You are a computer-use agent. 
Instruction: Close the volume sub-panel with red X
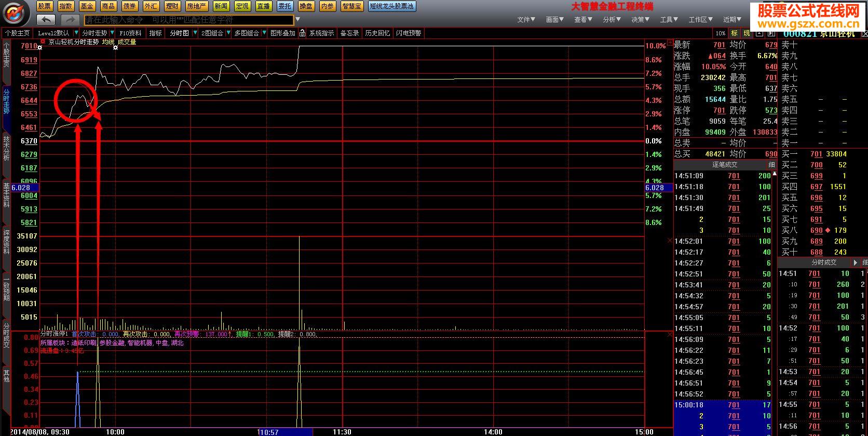pos(669,241)
